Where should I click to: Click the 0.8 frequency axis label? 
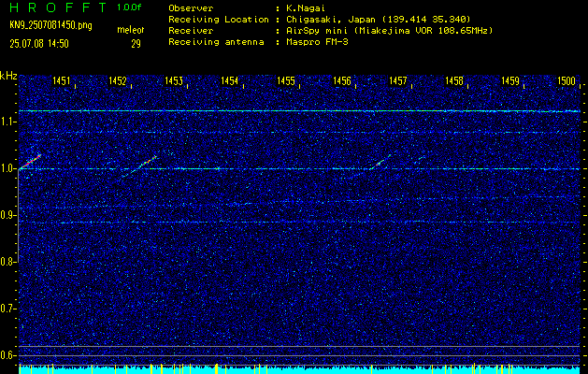click(x=7, y=262)
